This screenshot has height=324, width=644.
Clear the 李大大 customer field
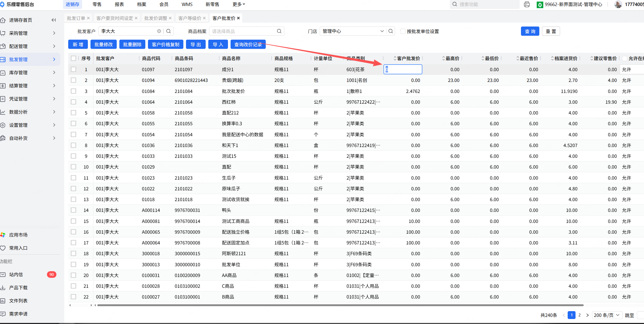[x=159, y=31]
